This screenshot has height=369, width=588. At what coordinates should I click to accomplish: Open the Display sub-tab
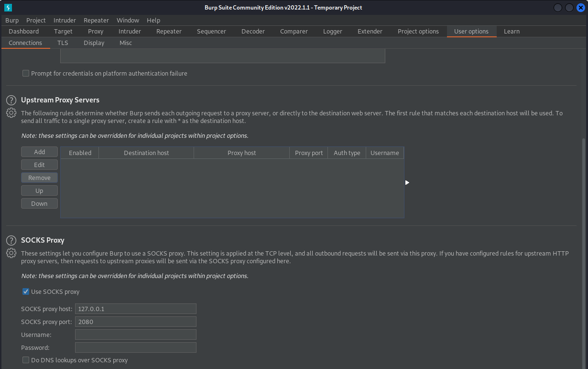coord(94,43)
